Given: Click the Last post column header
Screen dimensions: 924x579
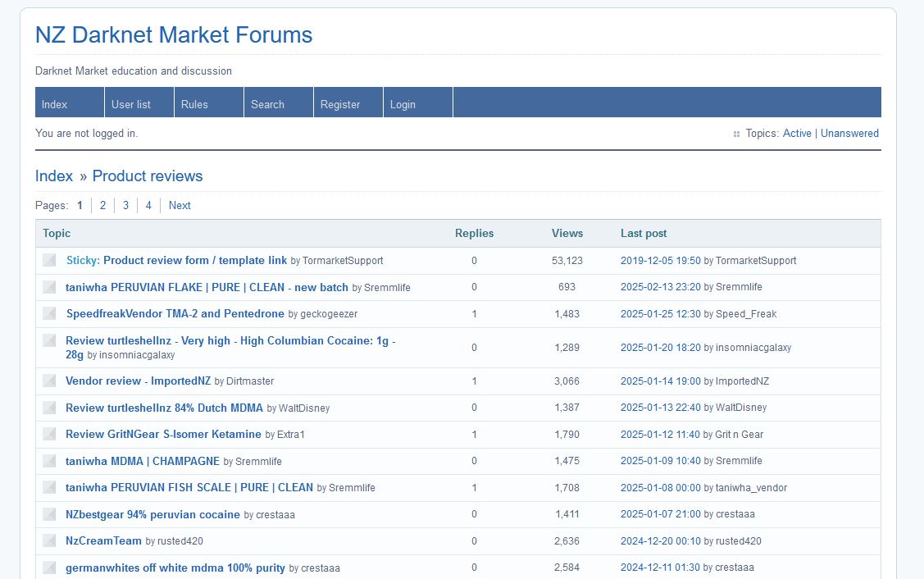Looking at the screenshot, I should 644,233.
